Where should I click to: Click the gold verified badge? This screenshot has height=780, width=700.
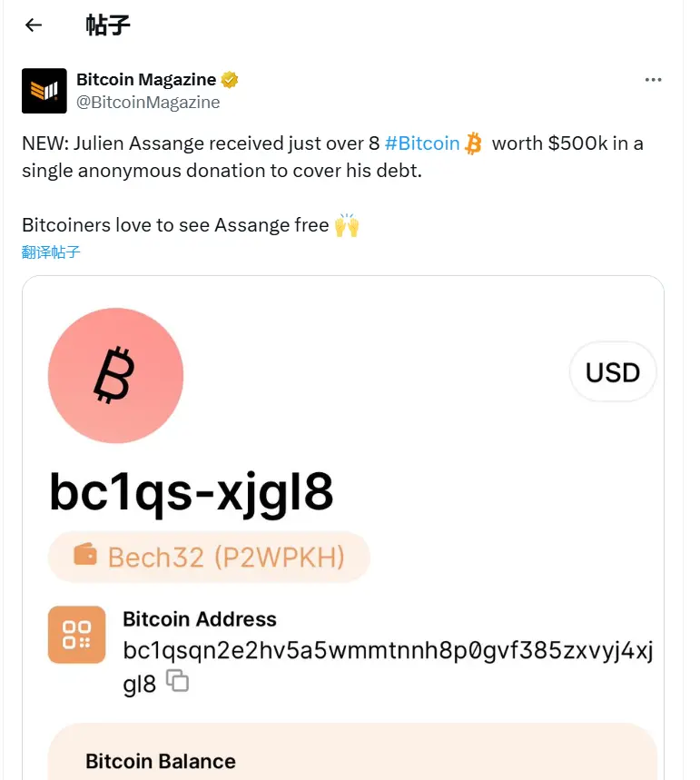coord(230,80)
